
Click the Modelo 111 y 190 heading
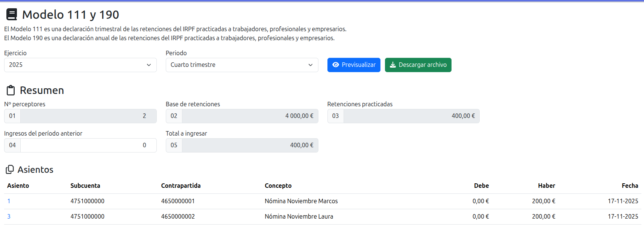tap(71, 15)
